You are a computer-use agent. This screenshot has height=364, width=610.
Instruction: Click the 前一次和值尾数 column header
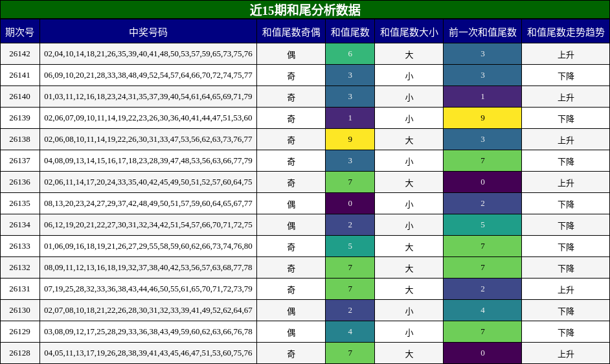point(482,32)
